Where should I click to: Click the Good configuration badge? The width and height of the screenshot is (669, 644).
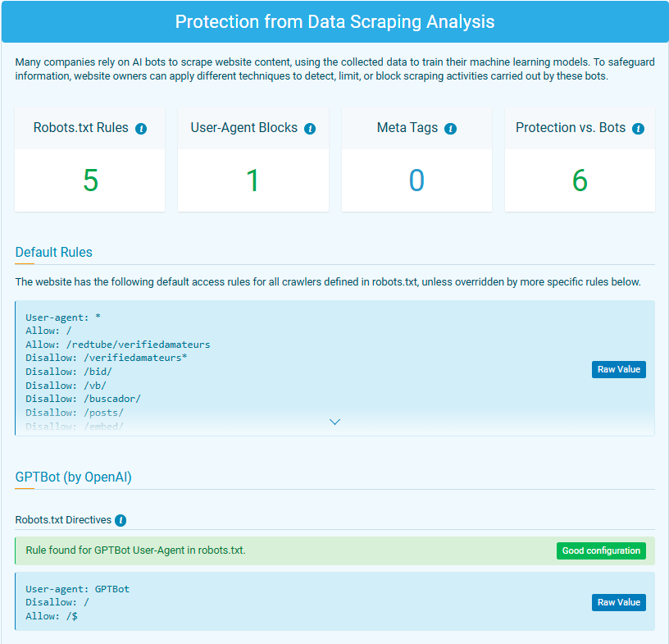(x=601, y=550)
